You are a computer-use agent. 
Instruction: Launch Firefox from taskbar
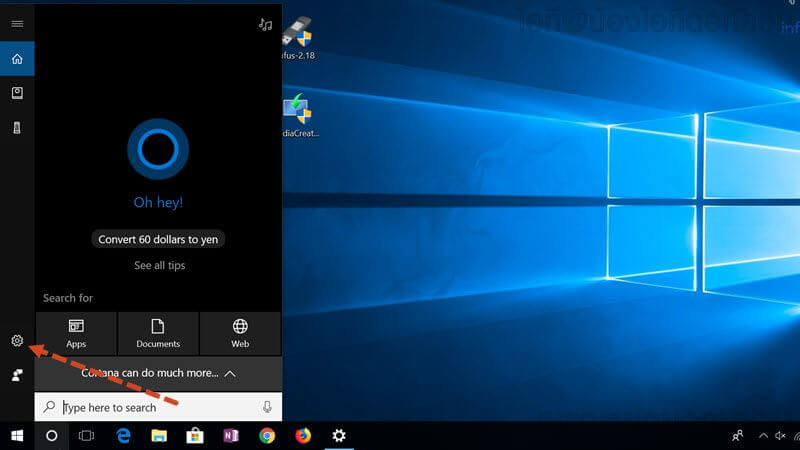(303, 436)
